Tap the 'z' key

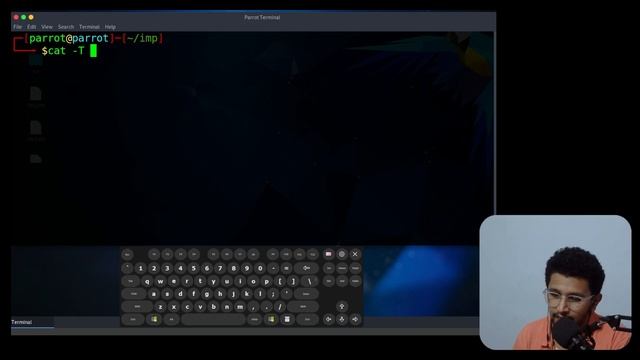(x=160, y=307)
